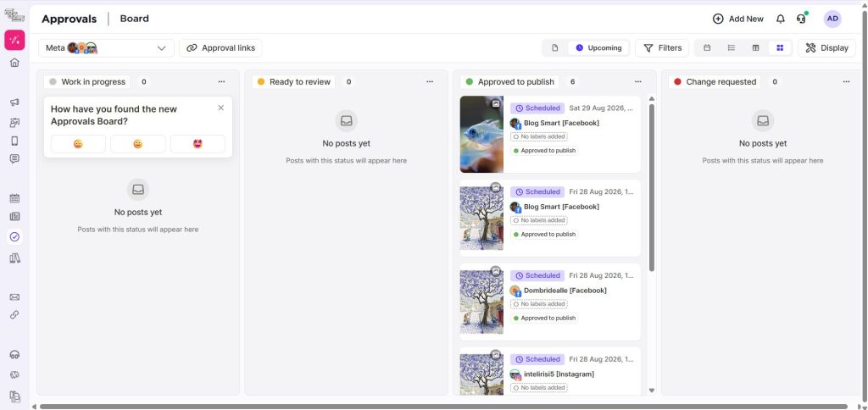Open Work in progress column options
Image resolution: width=868 pixels, height=410 pixels.
[221, 82]
